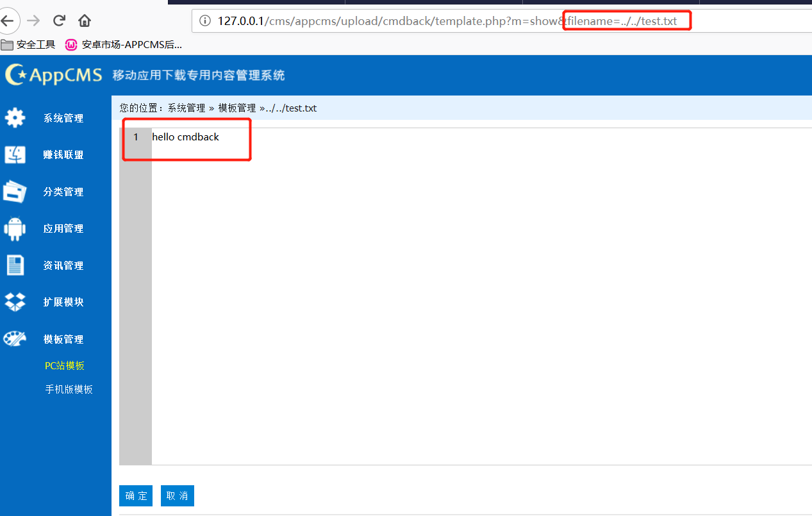
Task: Click the browser home button
Action: tap(85, 21)
